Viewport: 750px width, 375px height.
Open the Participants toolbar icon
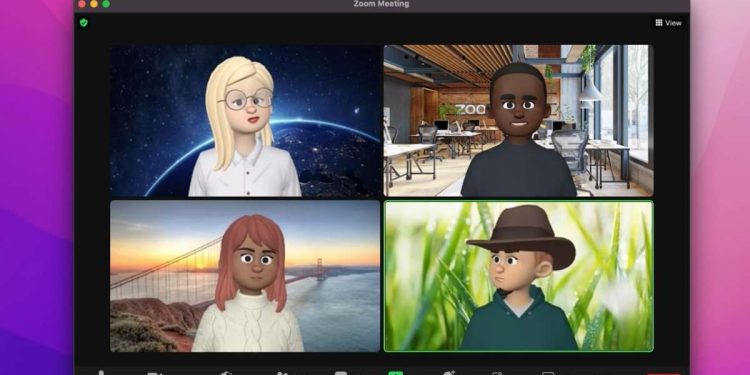point(285,373)
